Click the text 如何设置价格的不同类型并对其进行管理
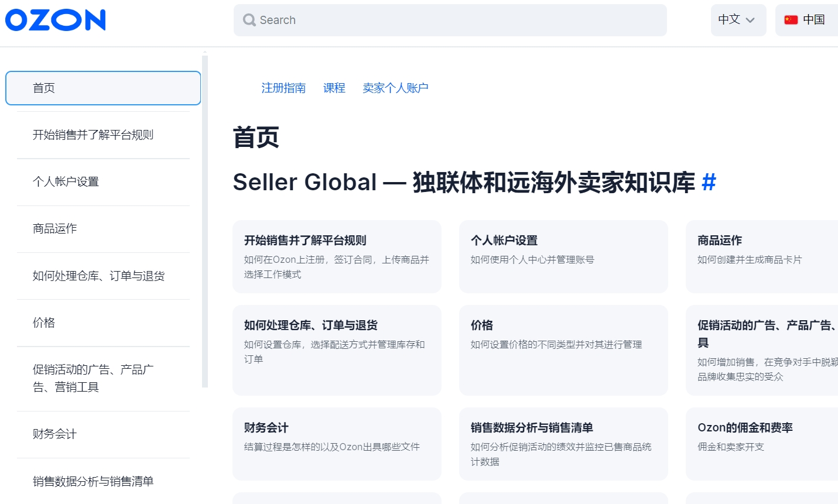 click(x=556, y=344)
